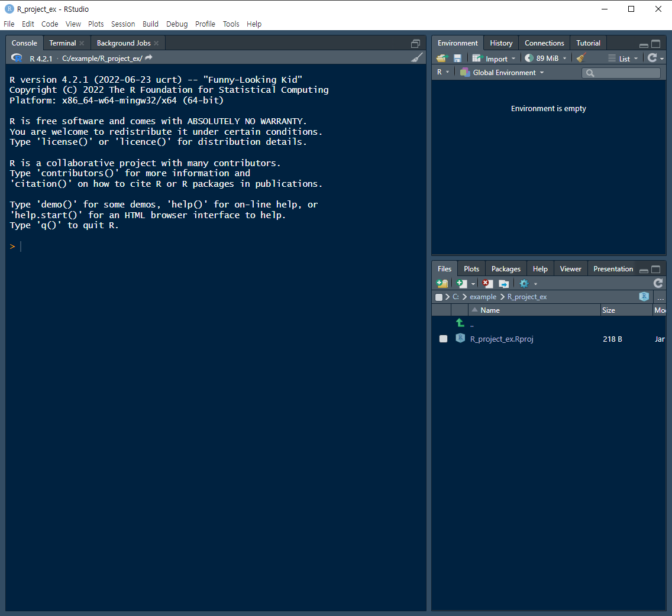Image resolution: width=672 pixels, height=616 pixels.
Task: Open new file type dropdown arrow
Action: coord(473,284)
